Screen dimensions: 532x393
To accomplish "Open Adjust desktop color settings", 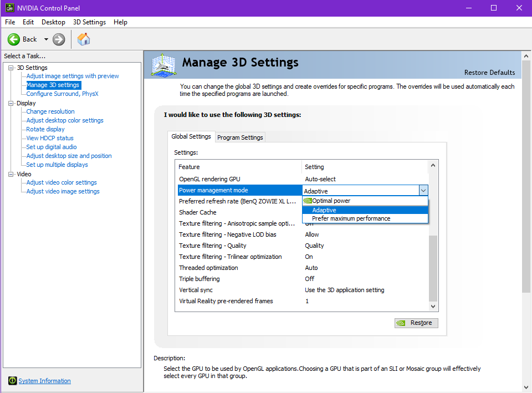I will pos(65,120).
